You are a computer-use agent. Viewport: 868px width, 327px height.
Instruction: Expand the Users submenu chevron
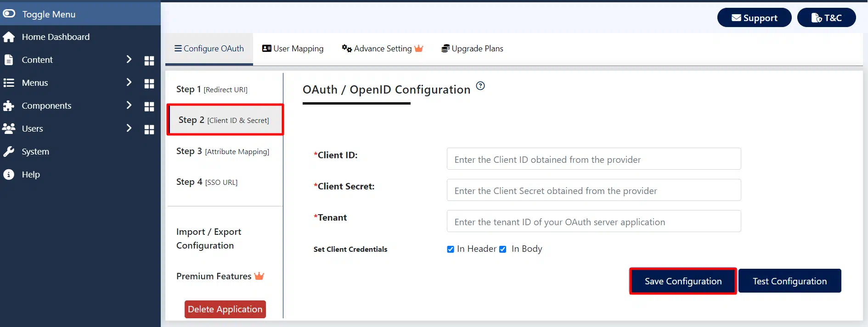click(129, 128)
